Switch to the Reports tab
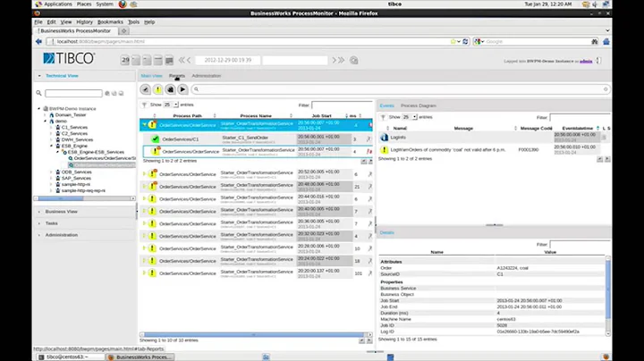This screenshot has height=361, width=644. tap(177, 76)
